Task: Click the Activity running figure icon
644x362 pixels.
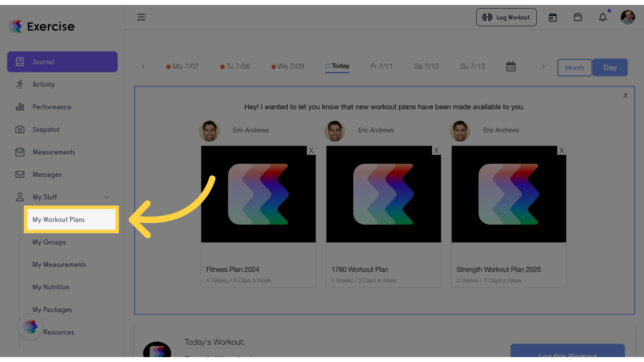Action: 20,84
